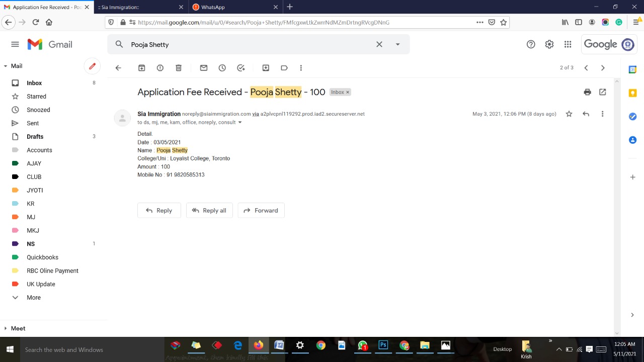This screenshot has width=644, height=362.
Task: Open the Snoozed folder
Action: pos(38,110)
